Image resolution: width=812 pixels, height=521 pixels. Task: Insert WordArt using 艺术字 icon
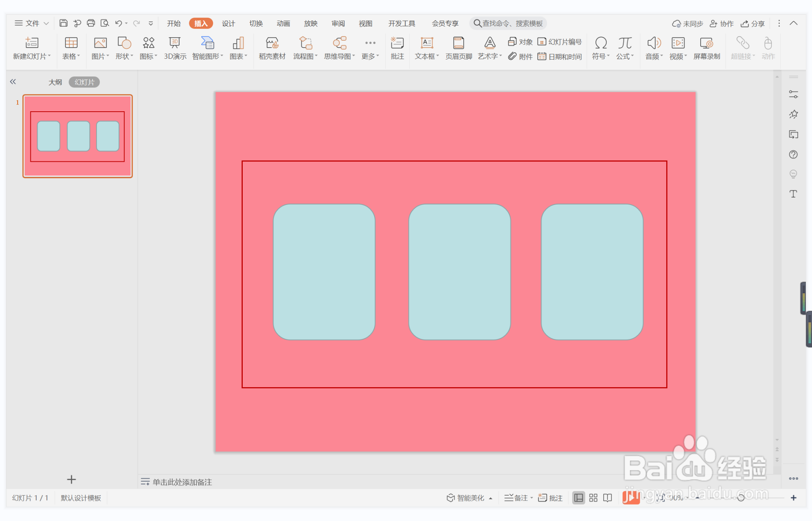489,44
